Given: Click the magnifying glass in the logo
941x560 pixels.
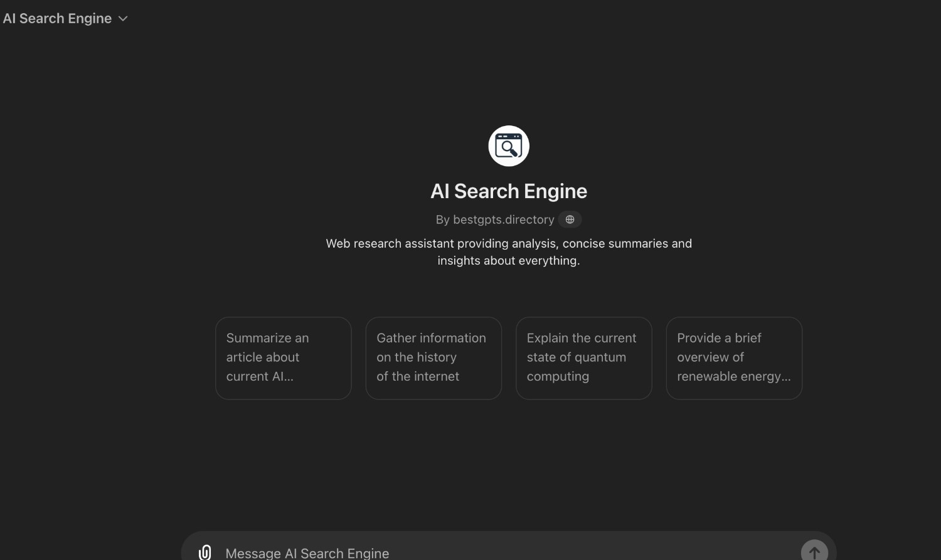Looking at the screenshot, I should pyautogui.click(x=510, y=149).
